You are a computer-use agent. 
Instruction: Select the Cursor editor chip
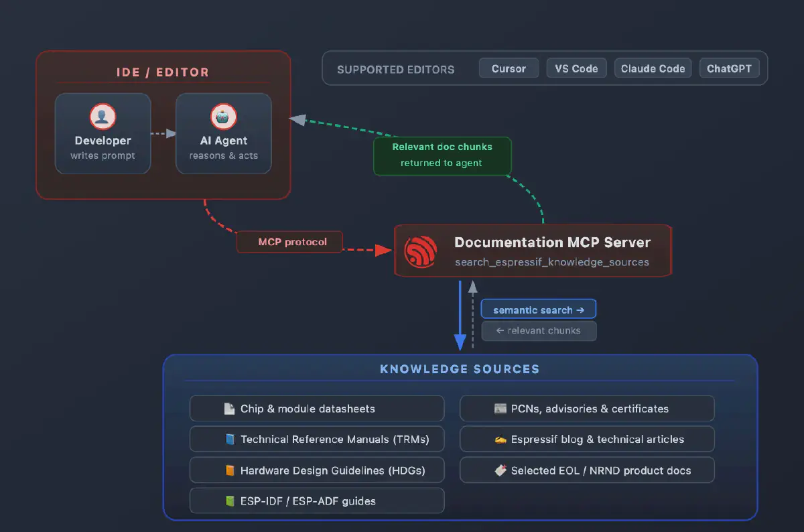[x=509, y=68]
